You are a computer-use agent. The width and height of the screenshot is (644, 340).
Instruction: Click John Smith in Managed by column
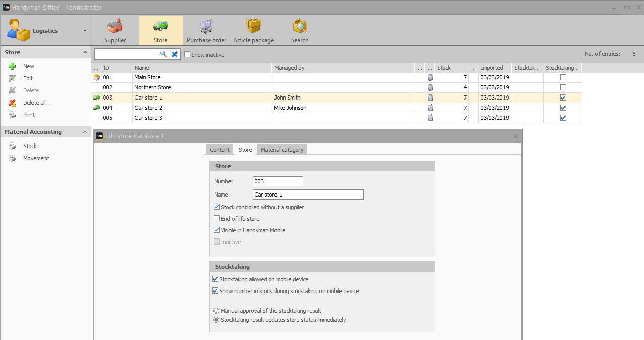(287, 98)
